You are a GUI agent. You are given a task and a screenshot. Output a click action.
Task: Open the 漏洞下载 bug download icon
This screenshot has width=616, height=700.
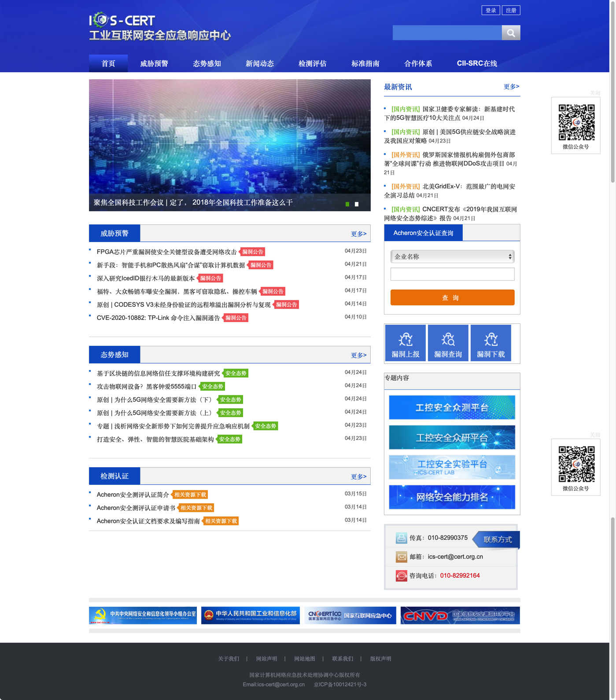coord(491,343)
